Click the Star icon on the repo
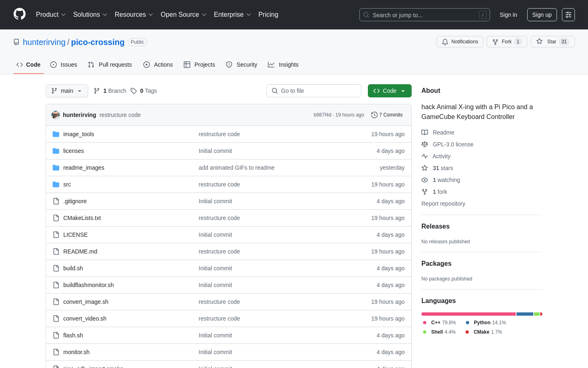 tap(539, 42)
